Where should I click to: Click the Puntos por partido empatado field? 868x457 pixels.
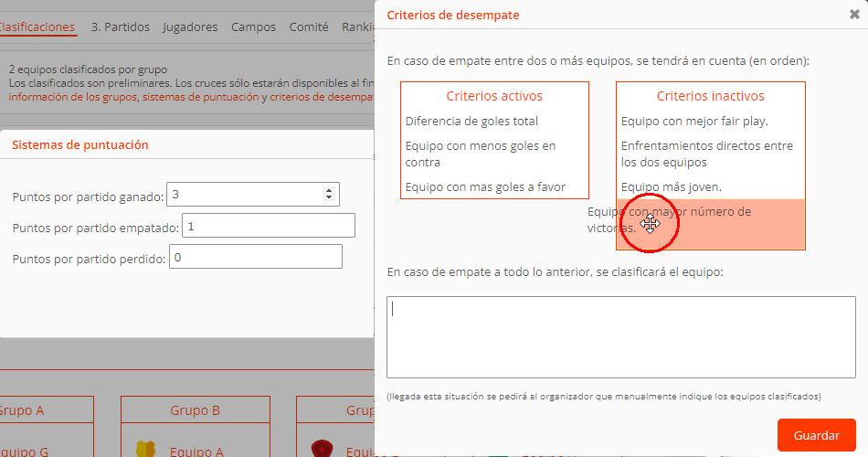click(x=269, y=226)
